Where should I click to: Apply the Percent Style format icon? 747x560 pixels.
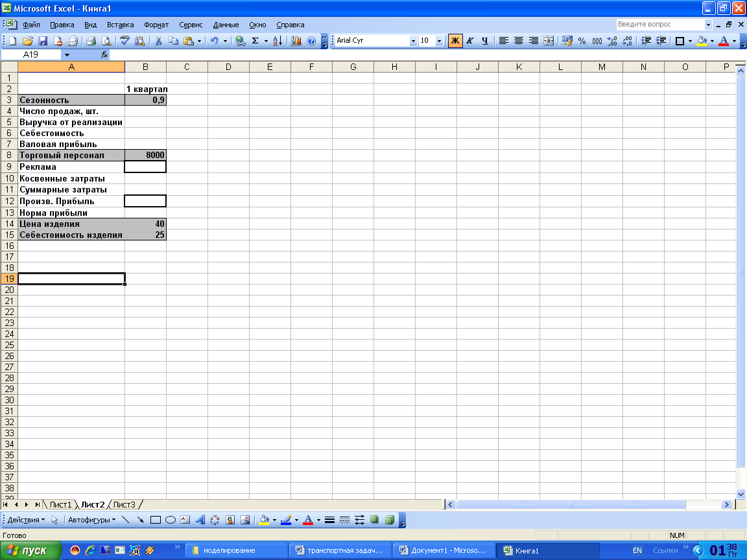coord(582,41)
